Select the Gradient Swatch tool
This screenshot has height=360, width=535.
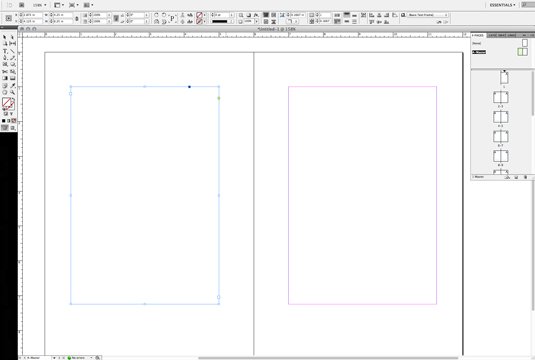(5, 78)
